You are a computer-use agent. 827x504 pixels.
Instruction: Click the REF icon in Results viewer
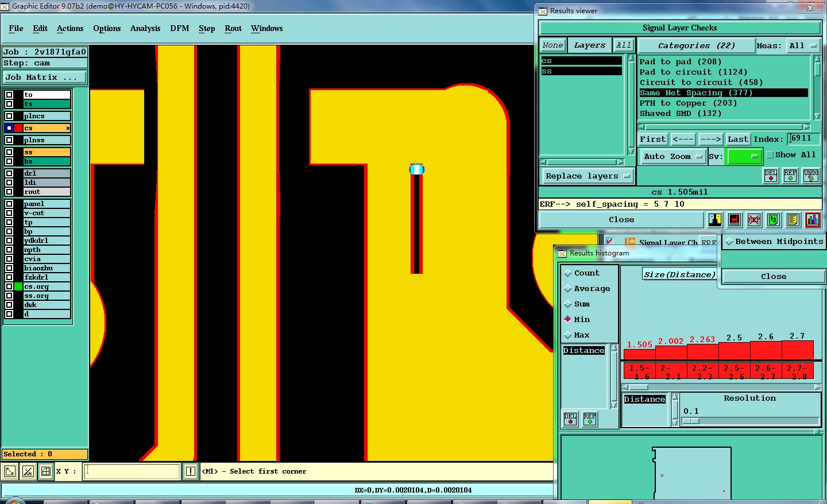(x=790, y=176)
